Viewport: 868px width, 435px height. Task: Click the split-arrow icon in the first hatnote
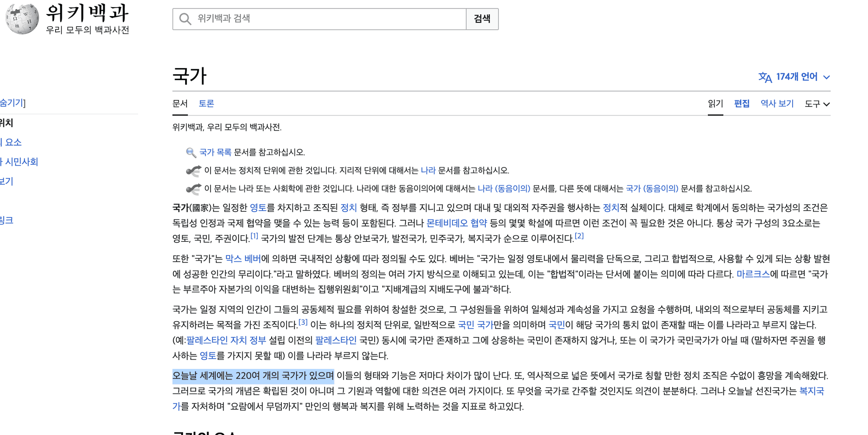point(193,170)
